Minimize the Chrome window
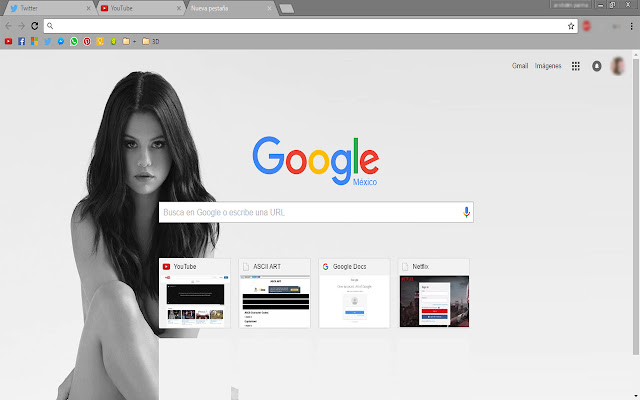640x400 pixels. 600,5
